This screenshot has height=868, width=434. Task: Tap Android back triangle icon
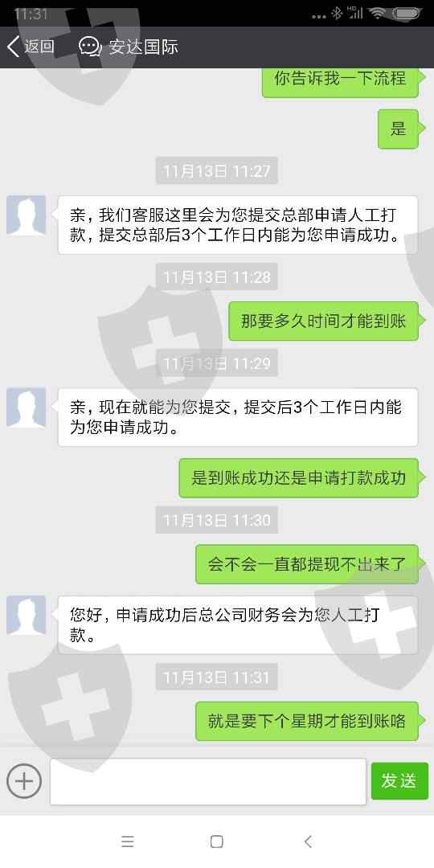pyautogui.click(x=308, y=841)
